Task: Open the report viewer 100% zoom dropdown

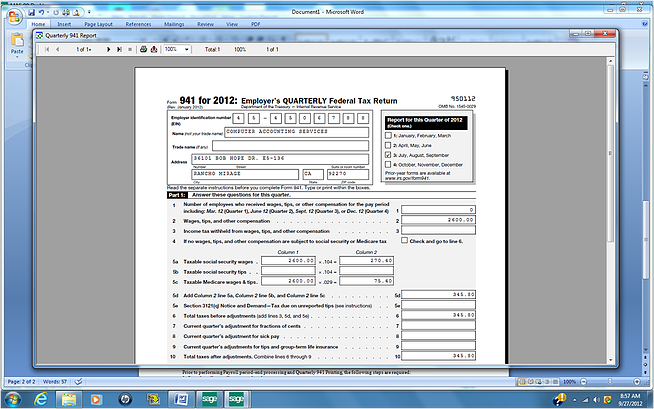Action: tap(186, 49)
